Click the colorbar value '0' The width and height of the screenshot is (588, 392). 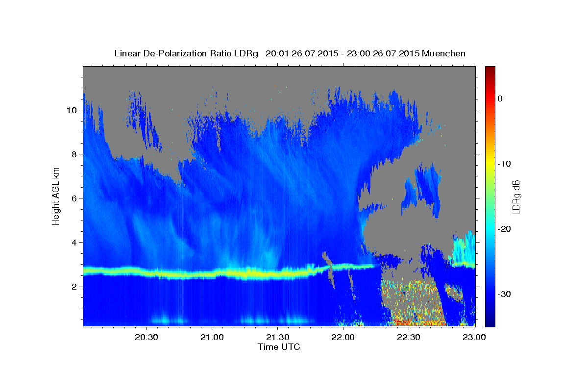pyautogui.click(x=500, y=98)
